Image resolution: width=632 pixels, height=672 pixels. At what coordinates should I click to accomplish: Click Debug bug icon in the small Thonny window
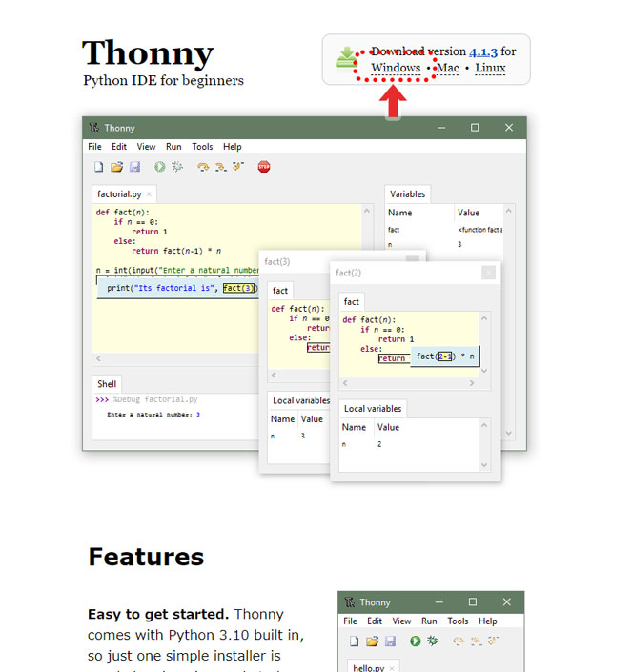(x=433, y=641)
